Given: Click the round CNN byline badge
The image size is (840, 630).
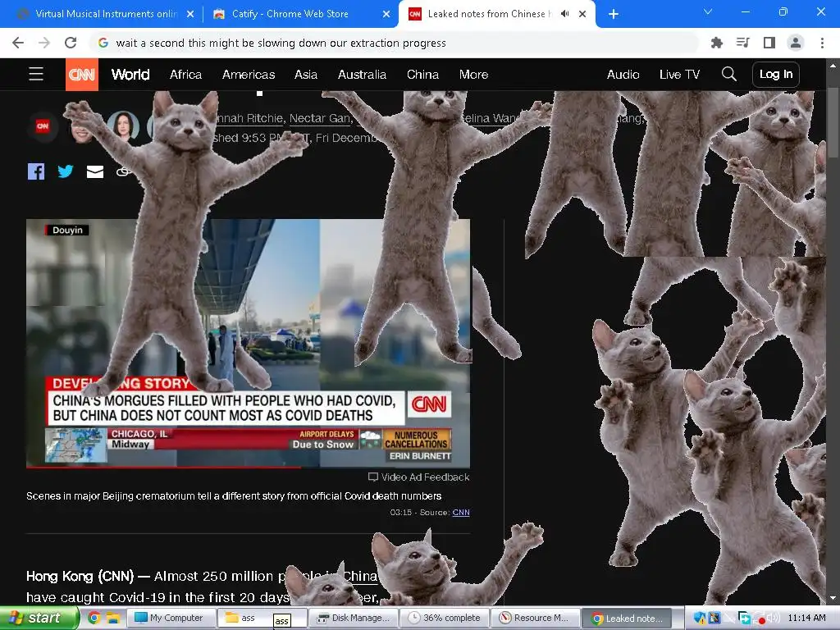Looking at the screenshot, I should click(43, 126).
